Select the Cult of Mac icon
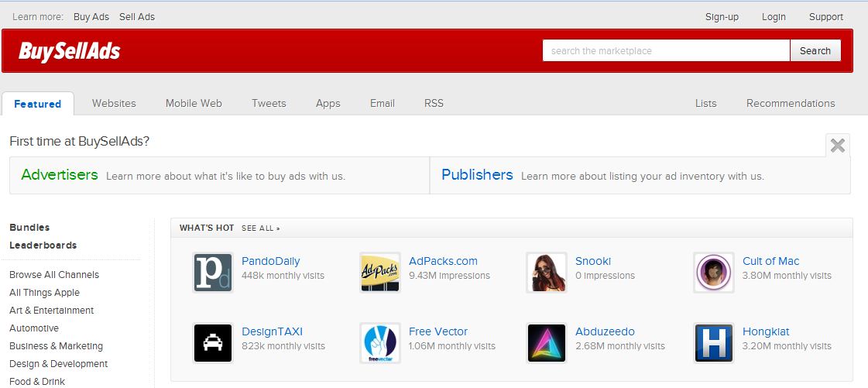The height and width of the screenshot is (388, 868). click(x=713, y=273)
